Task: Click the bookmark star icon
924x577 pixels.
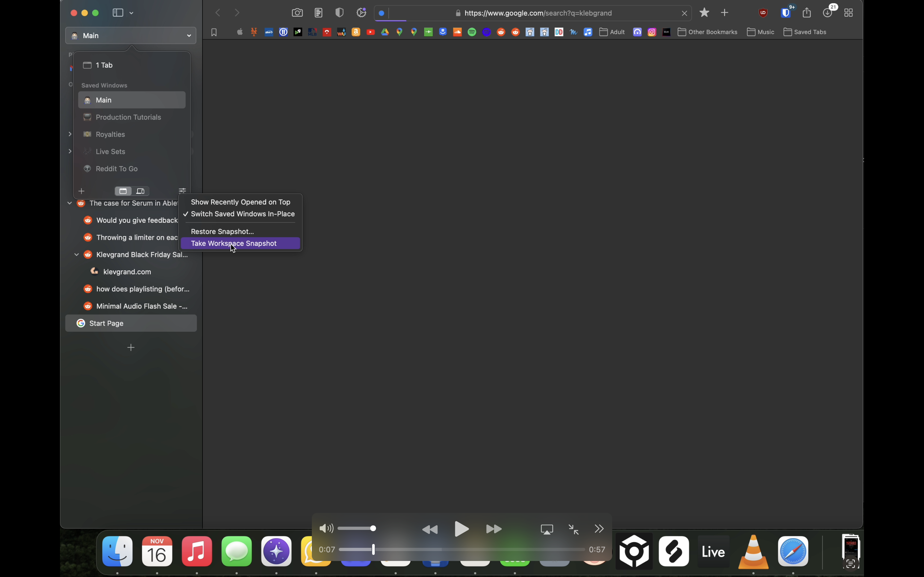Action: (x=705, y=13)
